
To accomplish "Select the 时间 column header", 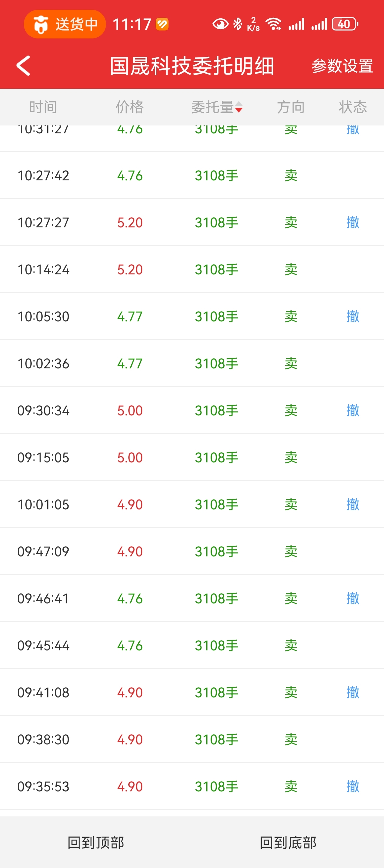I will [43, 107].
